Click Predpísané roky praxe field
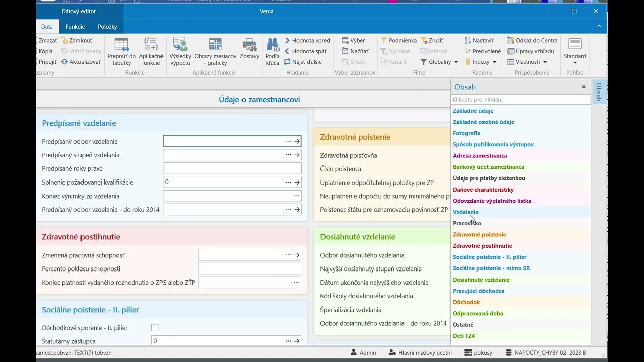The height and width of the screenshot is (362, 644). [232, 168]
